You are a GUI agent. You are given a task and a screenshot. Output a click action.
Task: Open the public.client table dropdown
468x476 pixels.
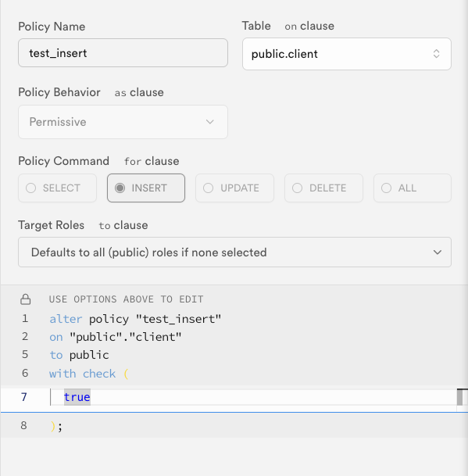pyautogui.click(x=347, y=54)
